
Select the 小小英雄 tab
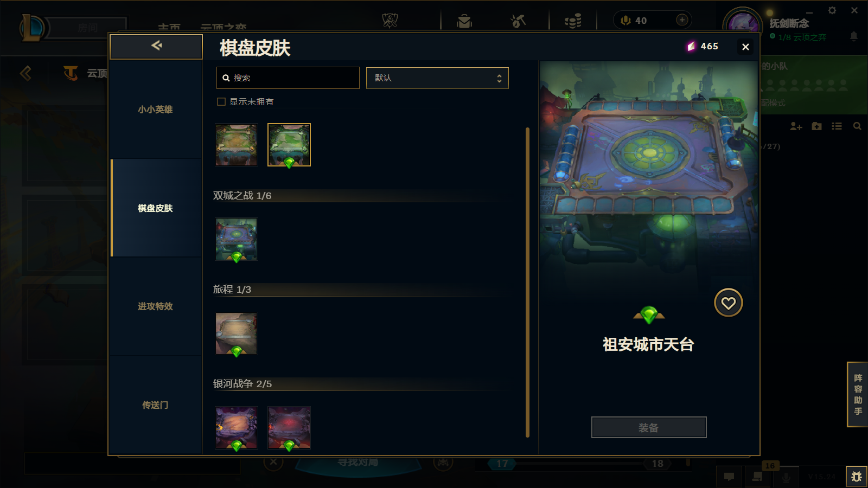tap(156, 110)
